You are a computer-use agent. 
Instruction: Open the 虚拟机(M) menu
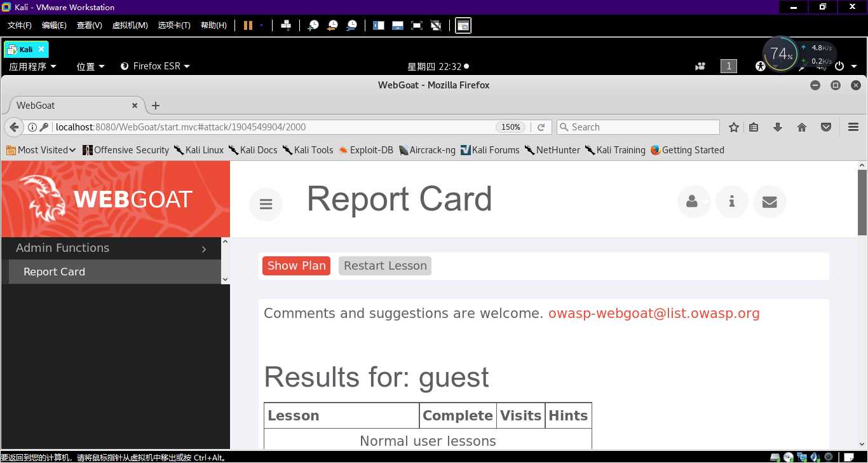coord(130,25)
